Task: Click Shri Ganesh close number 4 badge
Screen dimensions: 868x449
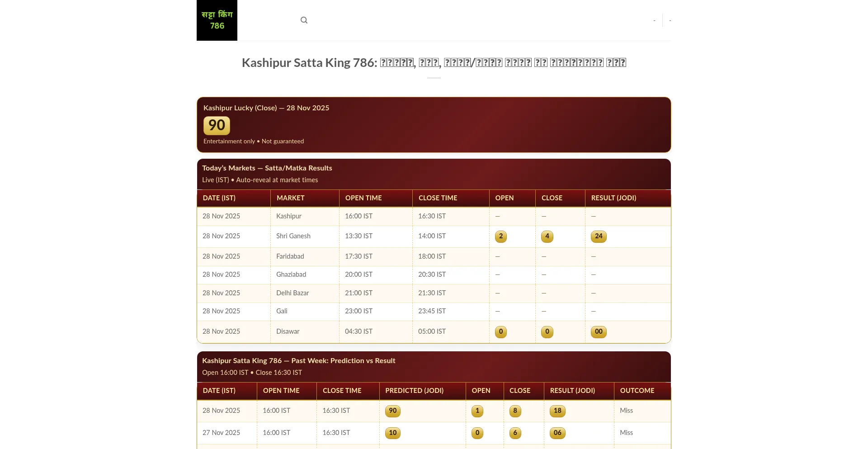Action: coord(547,236)
